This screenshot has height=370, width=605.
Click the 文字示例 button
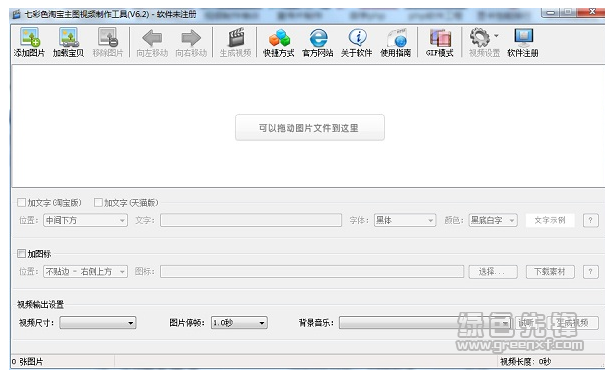[550, 220]
